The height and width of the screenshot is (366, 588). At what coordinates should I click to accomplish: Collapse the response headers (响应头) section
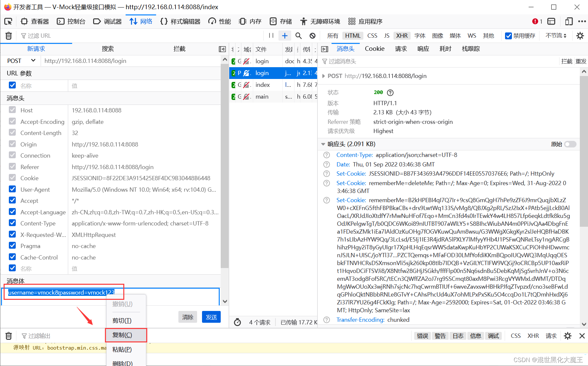[323, 144]
